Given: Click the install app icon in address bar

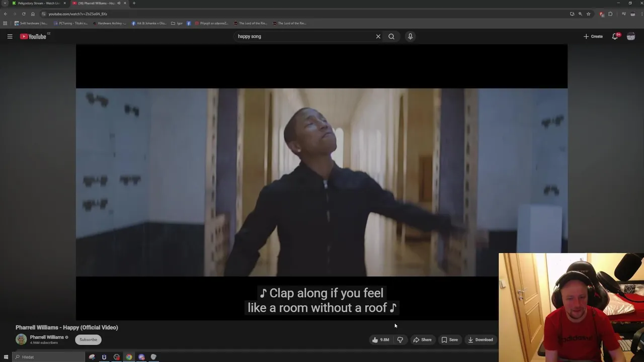Looking at the screenshot, I should click(x=572, y=14).
